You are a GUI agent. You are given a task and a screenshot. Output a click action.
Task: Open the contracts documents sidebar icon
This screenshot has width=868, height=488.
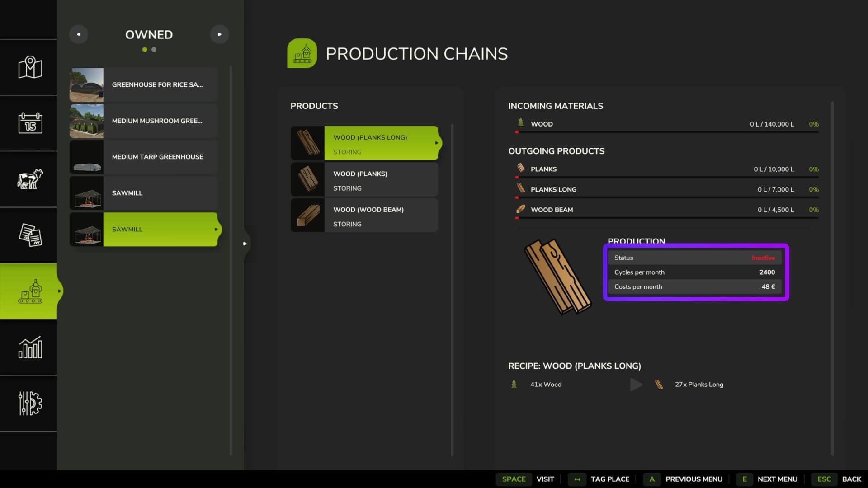[30, 235]
